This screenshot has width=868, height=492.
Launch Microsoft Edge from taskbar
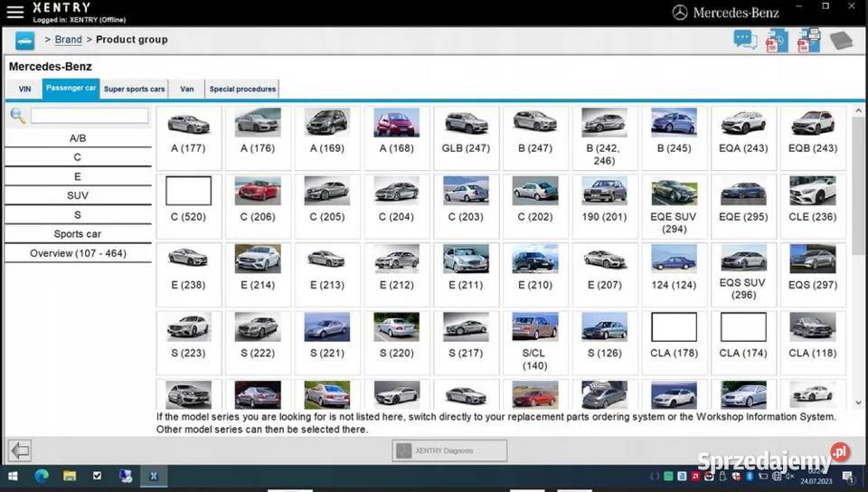42,476
